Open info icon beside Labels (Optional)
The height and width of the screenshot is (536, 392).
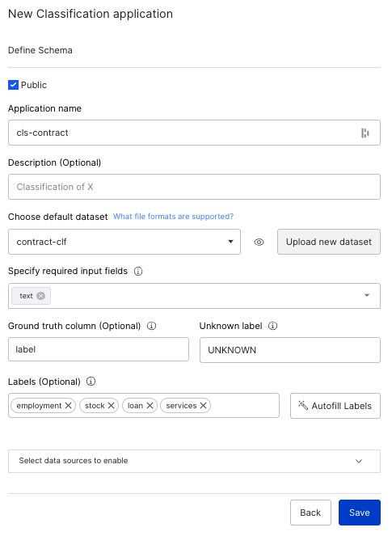pyautogui.click(x=91, y=382)
